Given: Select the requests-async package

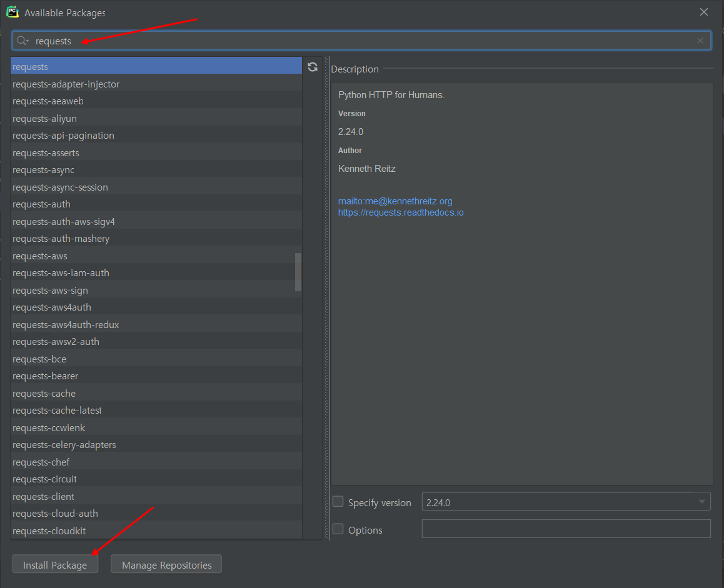Looking at the screenshot, I should tap(156, 170).
